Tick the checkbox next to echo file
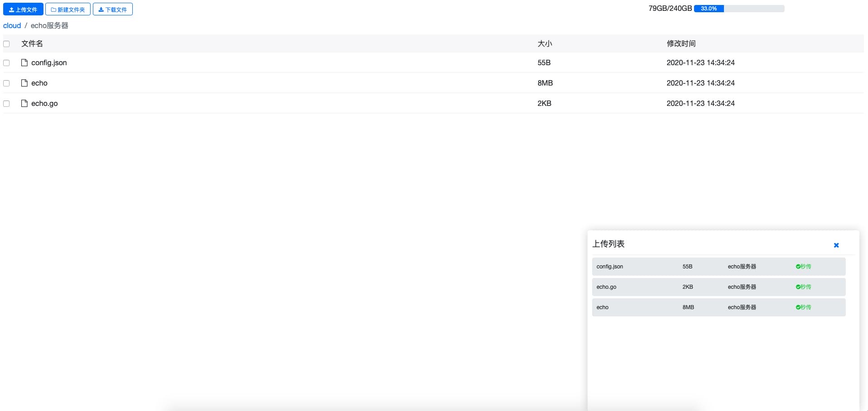The width and height of the screenshot is (868, 411). tap(6, 83)
